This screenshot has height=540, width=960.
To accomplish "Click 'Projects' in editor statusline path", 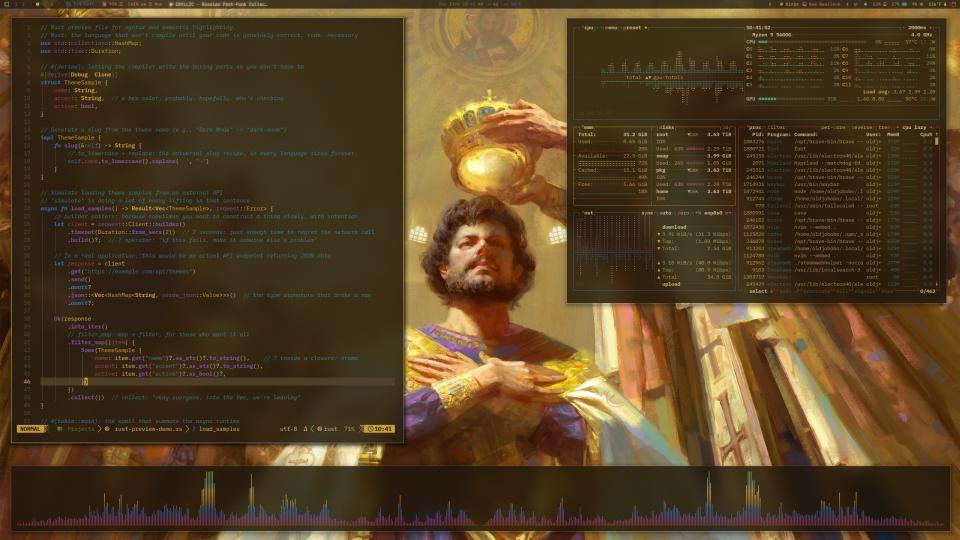I will [81, 429].
